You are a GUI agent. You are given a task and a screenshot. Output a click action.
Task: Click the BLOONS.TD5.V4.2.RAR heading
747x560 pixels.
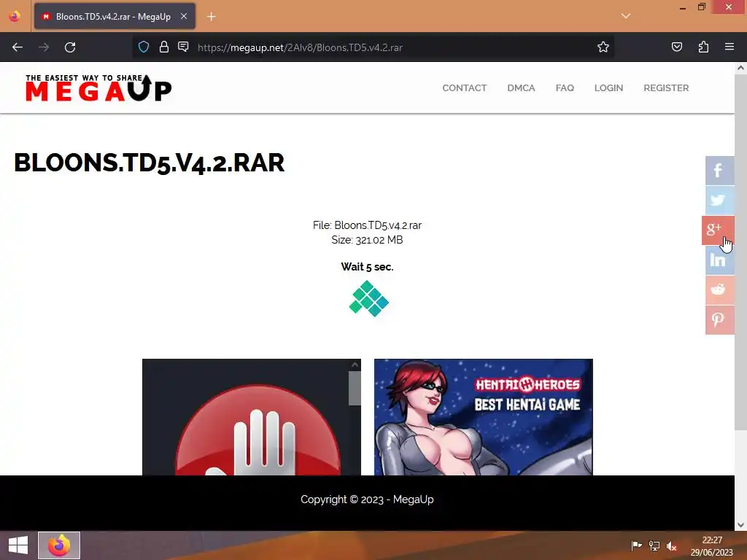tap(149, 163)
